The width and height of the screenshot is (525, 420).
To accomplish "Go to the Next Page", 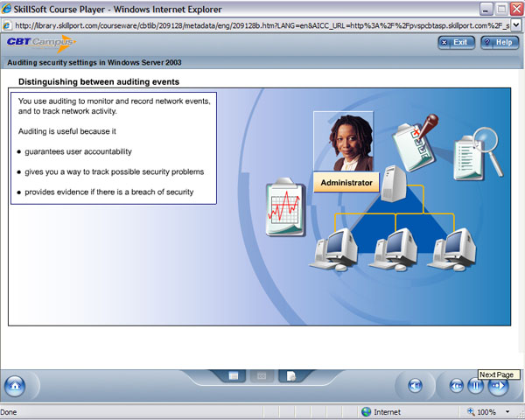I will (497, 386).
